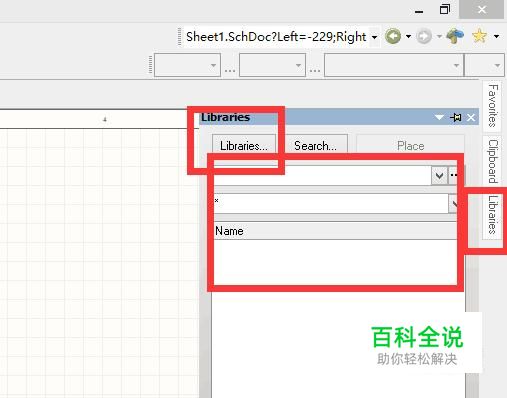Open the favorites star dropdown arrow
The image size is (507, 398).
point(497,36)
